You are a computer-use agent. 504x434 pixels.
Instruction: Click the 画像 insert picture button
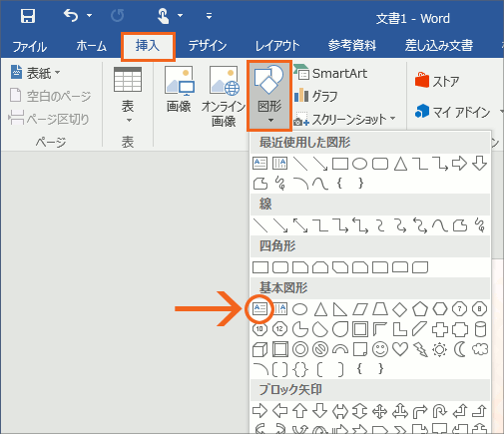click(x=179, y=90)
